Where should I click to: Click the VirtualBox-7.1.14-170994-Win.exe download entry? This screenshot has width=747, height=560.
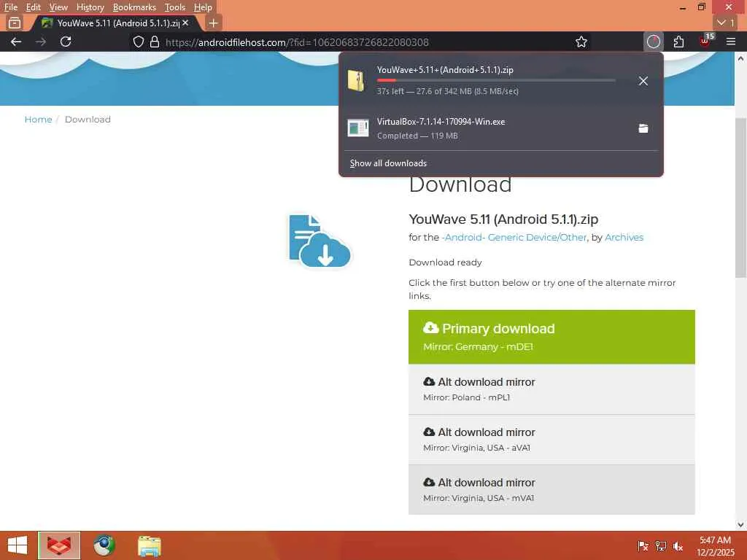coord(500,128)
